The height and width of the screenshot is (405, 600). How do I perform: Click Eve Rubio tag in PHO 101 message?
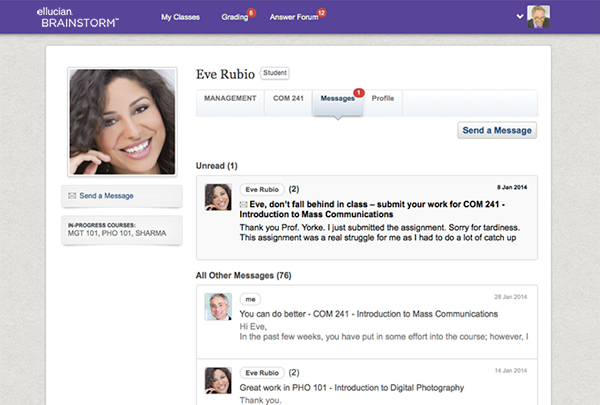tap(262, 373)
